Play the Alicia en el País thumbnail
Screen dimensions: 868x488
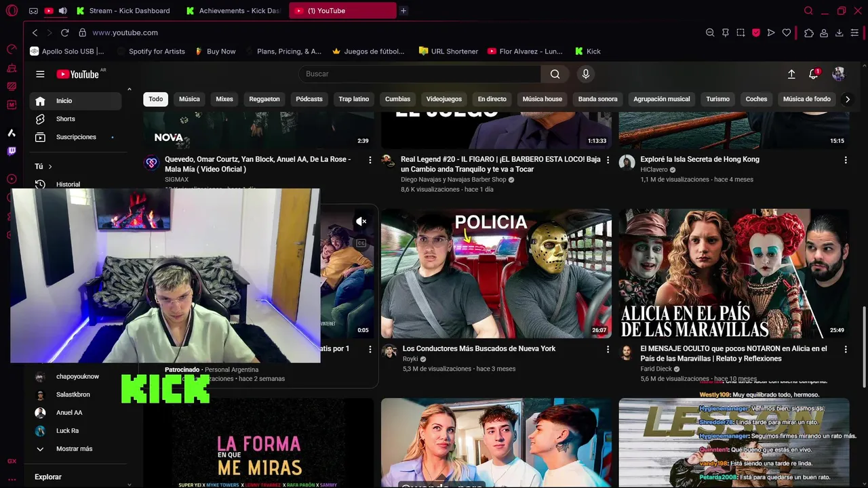tap(734, 273)
